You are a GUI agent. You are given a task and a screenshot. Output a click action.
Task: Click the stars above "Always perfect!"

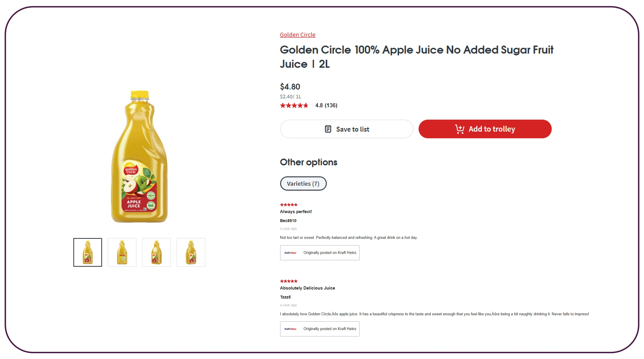coord(289,204)
